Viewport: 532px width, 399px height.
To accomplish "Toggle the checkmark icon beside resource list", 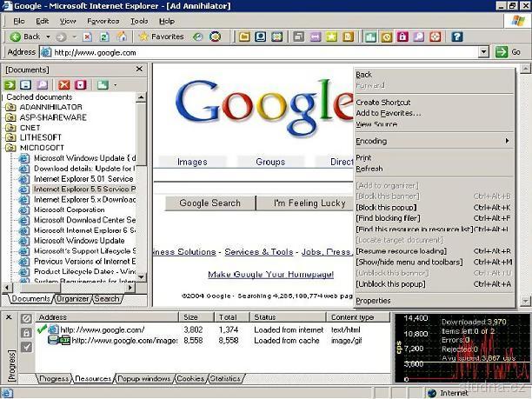I will (26, 347).
